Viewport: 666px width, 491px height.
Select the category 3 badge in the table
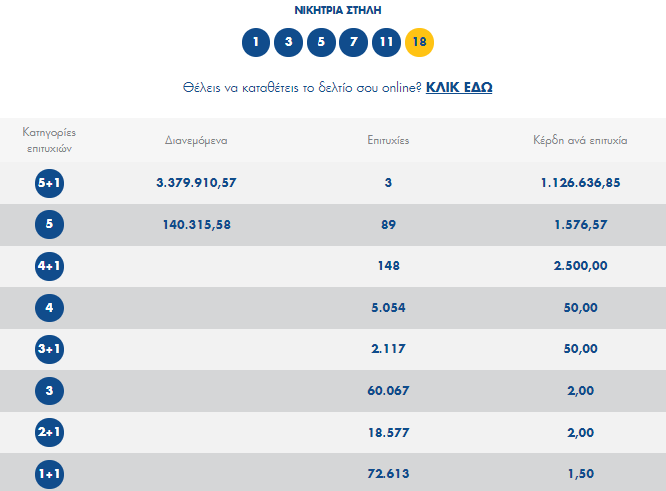[x=49, y=391]
